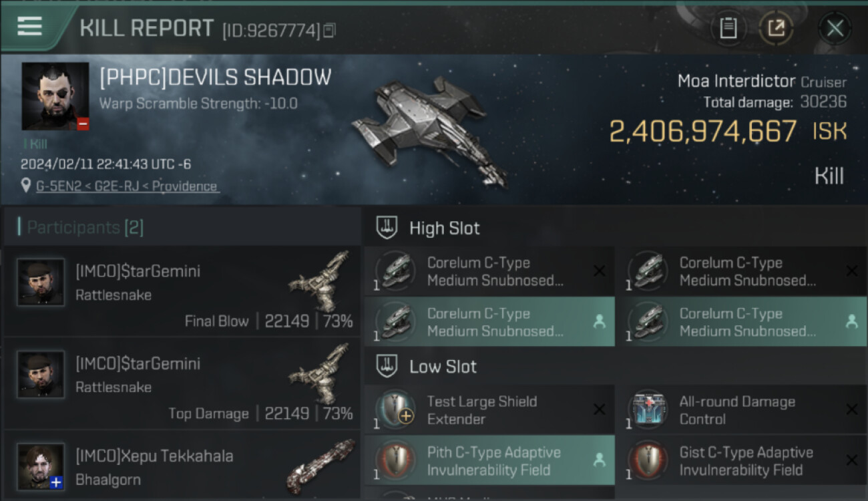Select StarGemini Final Blow participant row

tap(182, 291)
